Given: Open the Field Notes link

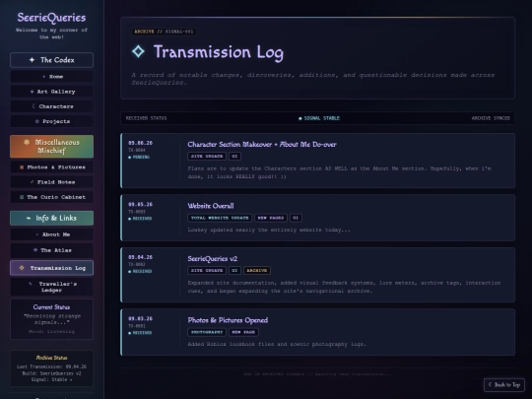Looking at the screenshot, I should 51,182.
